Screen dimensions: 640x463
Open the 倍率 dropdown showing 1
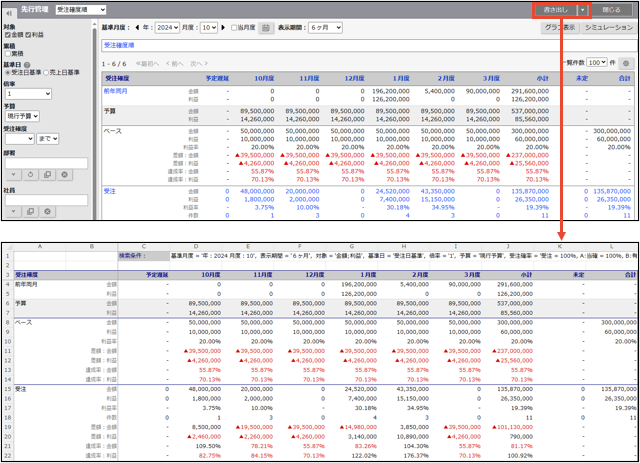28,94
